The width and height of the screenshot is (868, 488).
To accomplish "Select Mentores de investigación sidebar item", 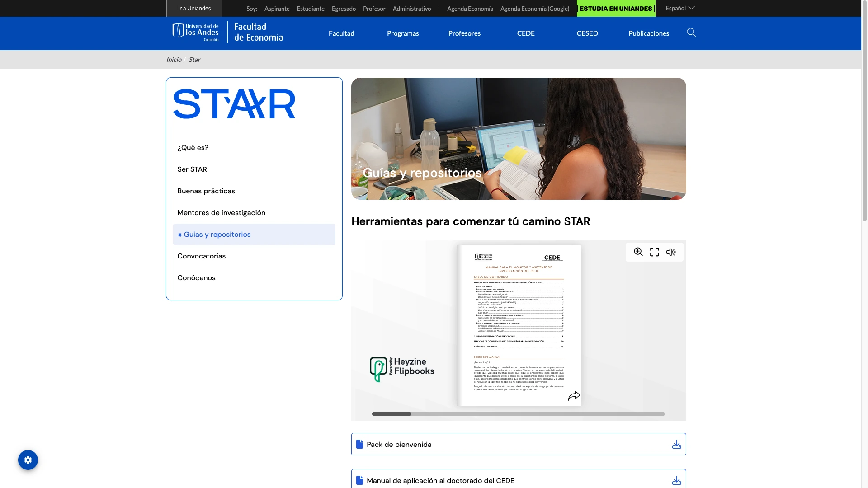I will (221, 213).
